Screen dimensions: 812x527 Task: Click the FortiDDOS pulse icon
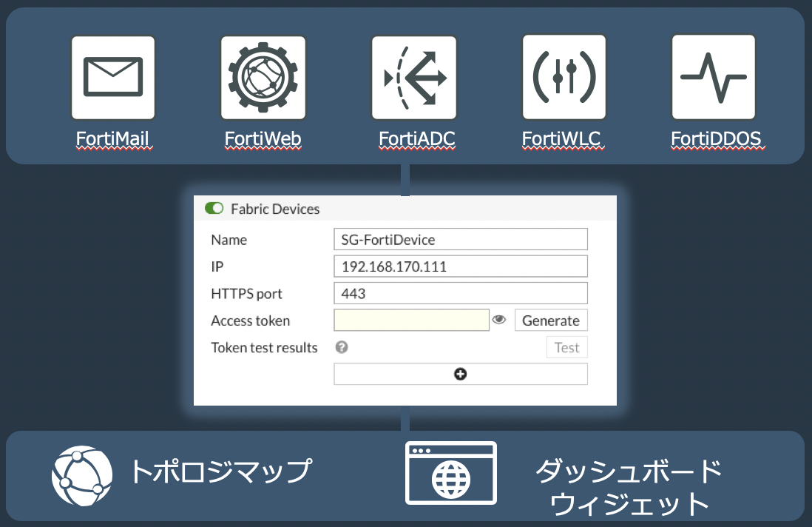pyautogui.click(x=713, y=77)
